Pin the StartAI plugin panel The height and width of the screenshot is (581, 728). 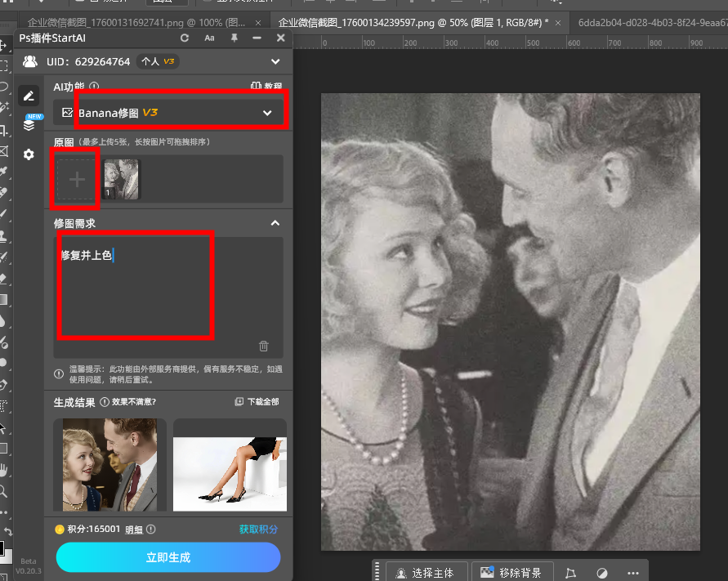coord(234,38)
